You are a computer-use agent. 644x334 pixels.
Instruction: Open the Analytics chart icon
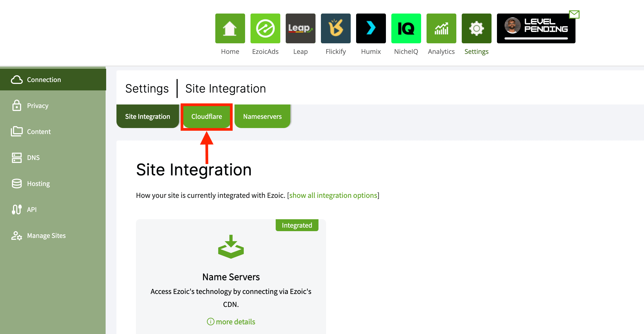pyautogui.click(x=441, y=28)
